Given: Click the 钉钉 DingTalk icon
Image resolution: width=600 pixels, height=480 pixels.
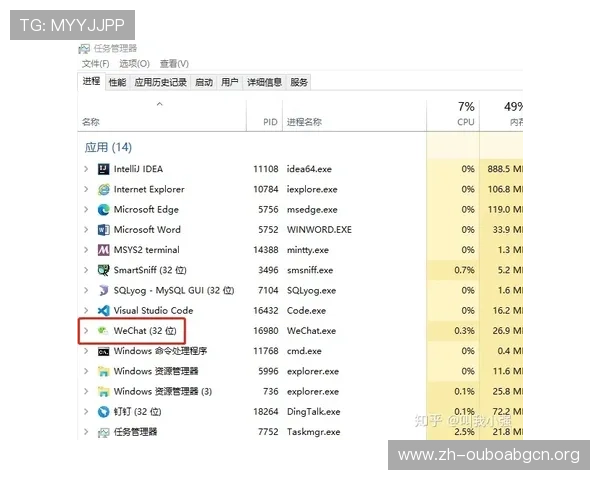Looking at the screenshot, I should click(104, 412).
